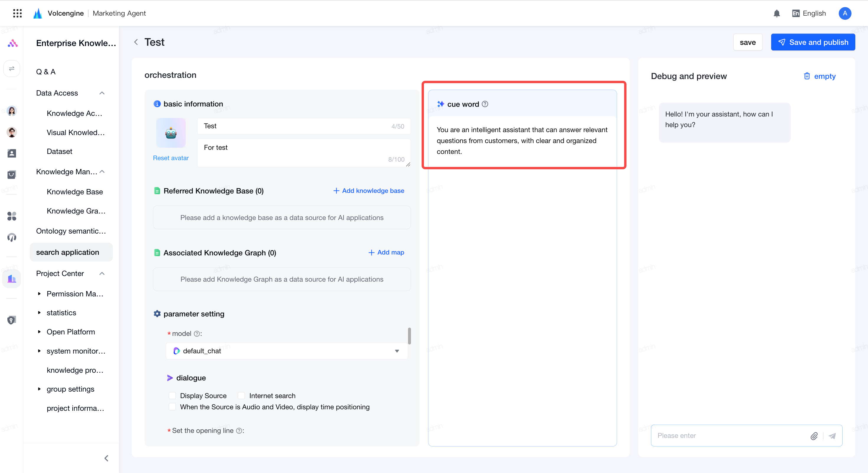Enable the Display Source checkbox
Image resolution: width=868 pixels, height=473 pixels.
pyautogui.click(x=172, y=395)
